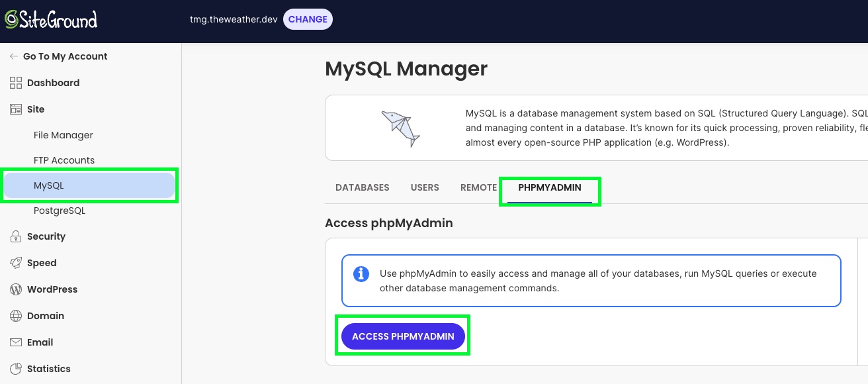
Task: Open FTP Accounts in the sidebar
Action: [x=64, y=160]
